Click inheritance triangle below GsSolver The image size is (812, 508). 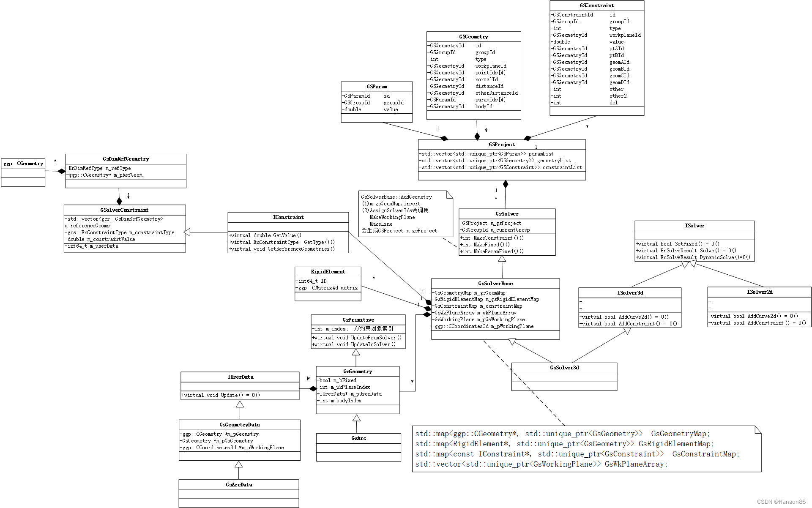point(502,259)
